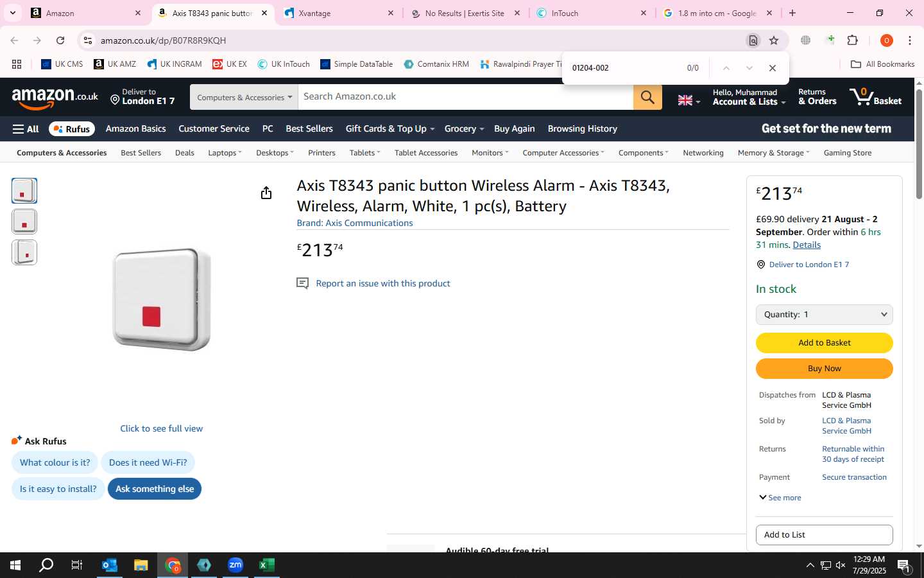
Task: Open the Computers & Accessories search category dropdown
Action: click(x=244, y=97)
